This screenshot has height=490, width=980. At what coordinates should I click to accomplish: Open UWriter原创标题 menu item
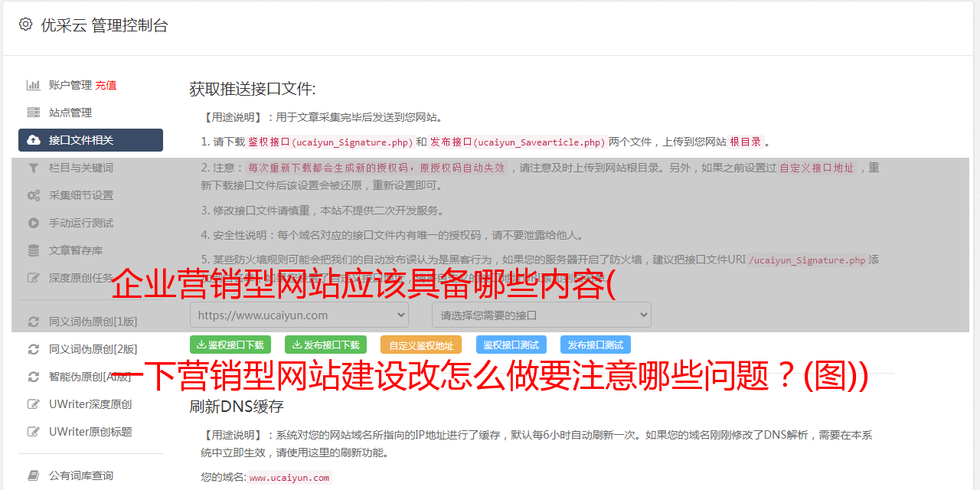90,432
